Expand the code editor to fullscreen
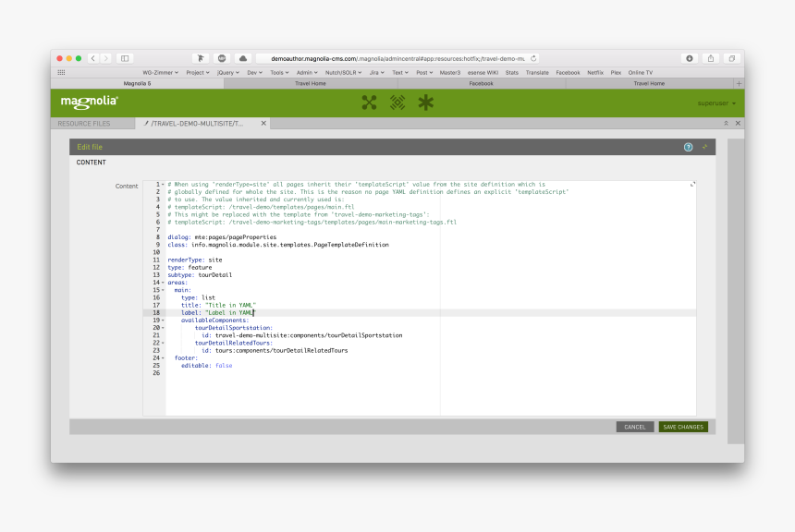 point(692,185)
